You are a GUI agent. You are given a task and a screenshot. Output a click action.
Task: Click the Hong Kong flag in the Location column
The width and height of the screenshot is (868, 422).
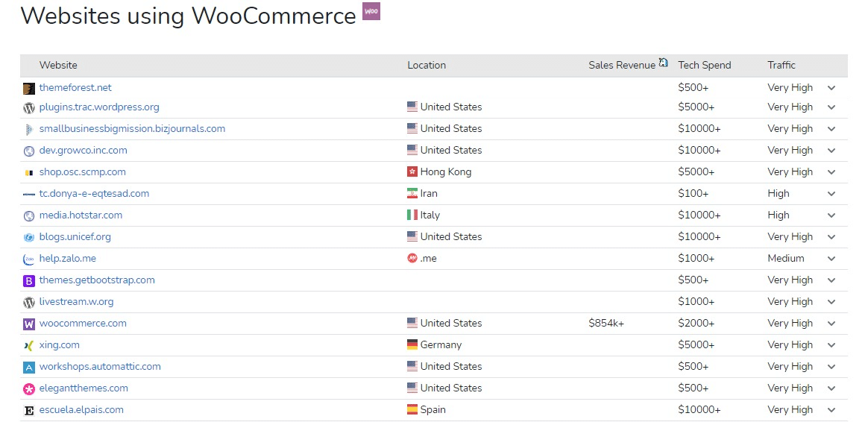(x=412, y=171)
